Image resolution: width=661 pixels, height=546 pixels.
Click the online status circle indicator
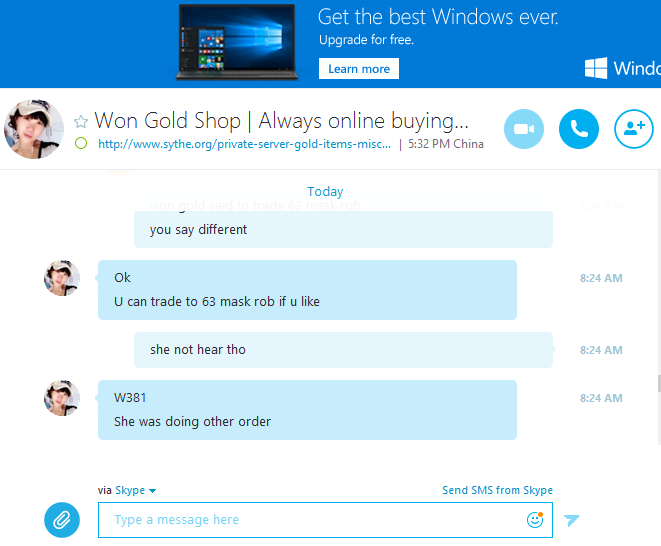pyautogui.click(x=81, y=143)
